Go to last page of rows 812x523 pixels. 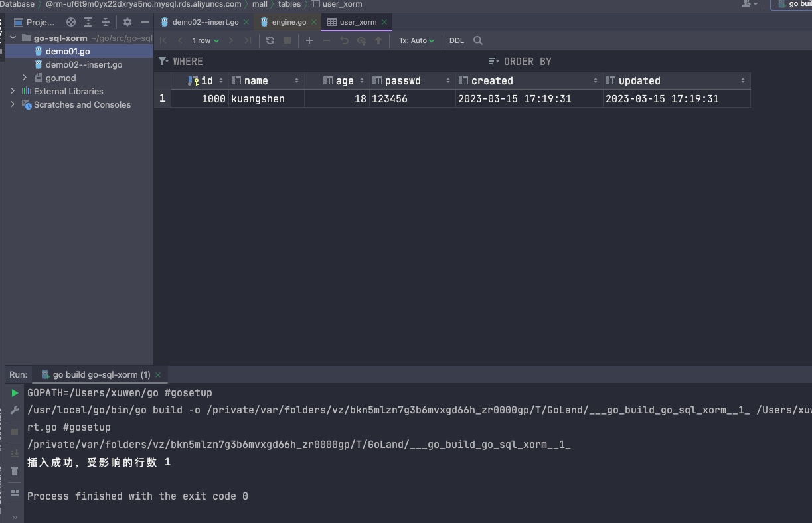(x=248, y=40)
